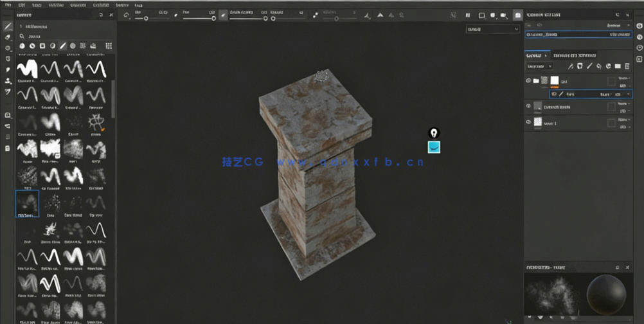Screen dimensions: 644x324
Task: Add a new paint layer
Action: (589, 66)
